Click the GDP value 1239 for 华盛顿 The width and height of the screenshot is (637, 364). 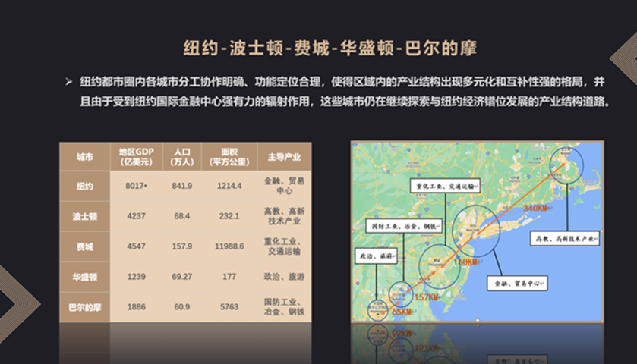pos(136,277)
